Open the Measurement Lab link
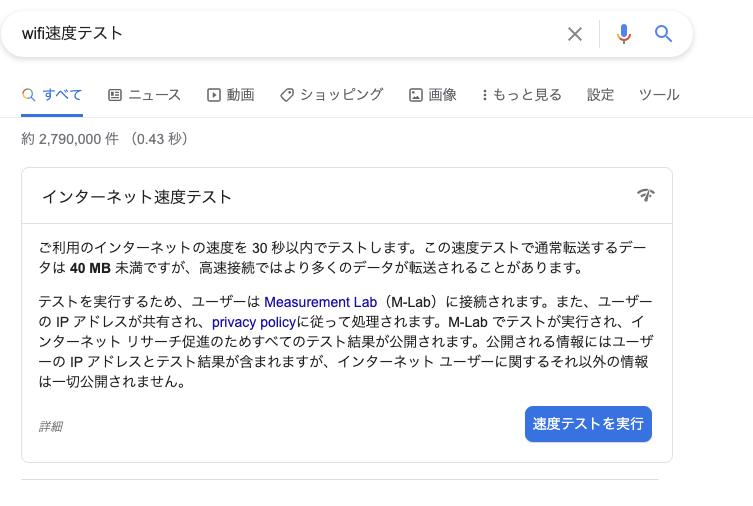 (320, 302)
